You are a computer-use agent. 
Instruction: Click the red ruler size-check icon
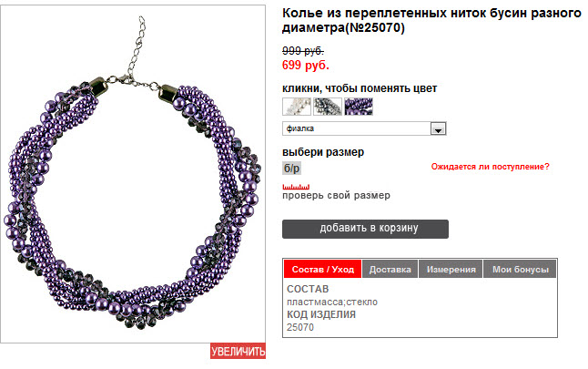pyautogui.click(x=296, y=187)
